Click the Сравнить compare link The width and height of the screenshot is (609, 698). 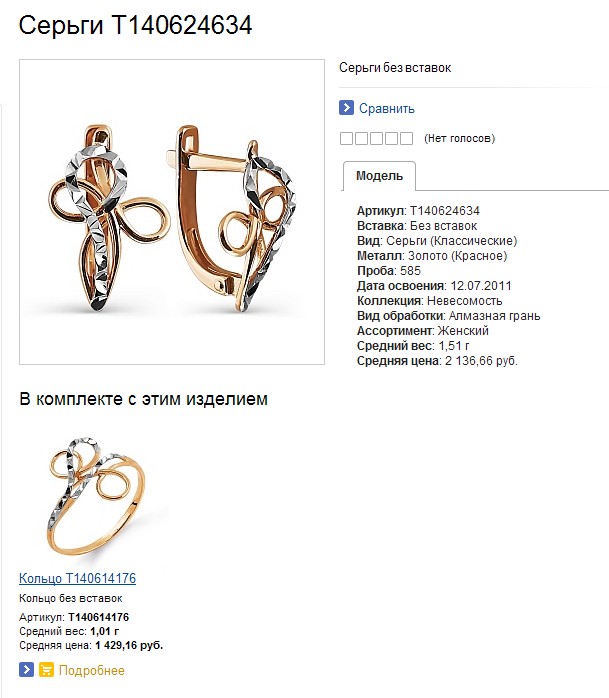point(386,108)
